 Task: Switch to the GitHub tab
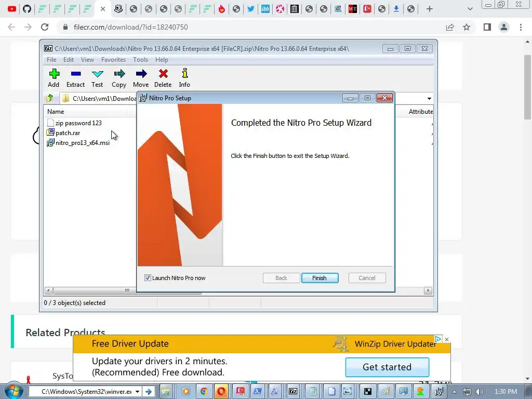27,9
